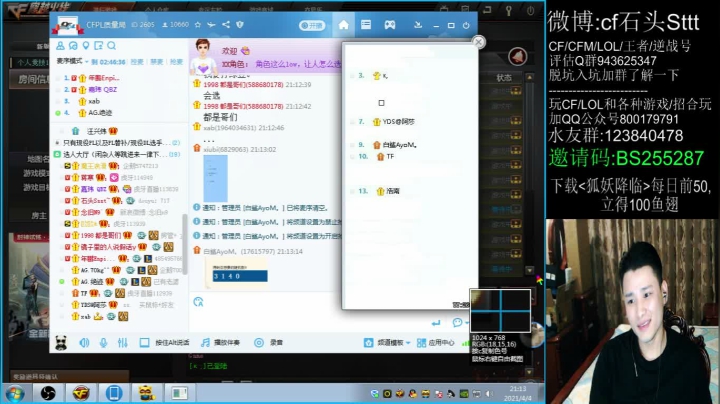The height and width of the screenshot is (404, 720).
Task: Open the YY channel home tab
Action: (343, 25)
